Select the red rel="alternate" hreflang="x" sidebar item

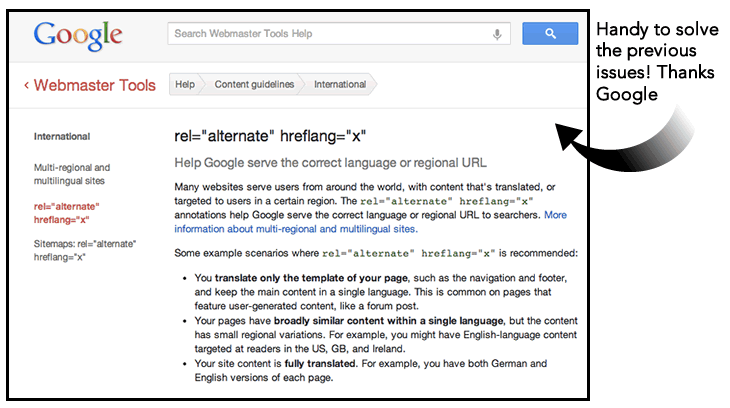(67, 213)
